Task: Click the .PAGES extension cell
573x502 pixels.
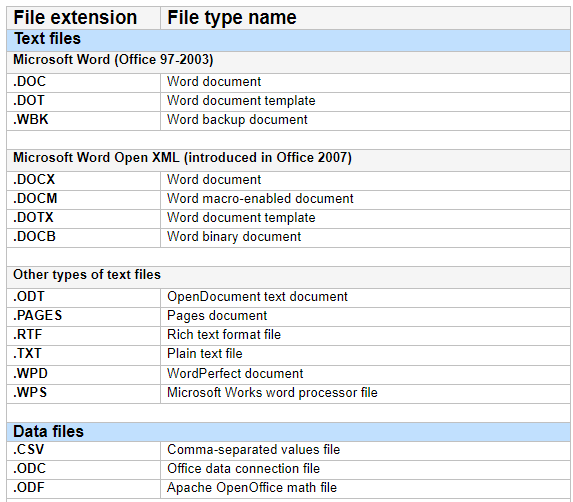Action: click(83, 316)
